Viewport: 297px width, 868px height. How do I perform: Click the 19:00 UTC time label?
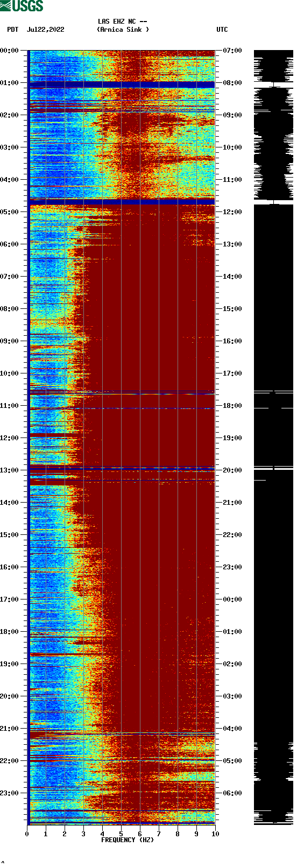pyautogui.click(x=232, y=438)
